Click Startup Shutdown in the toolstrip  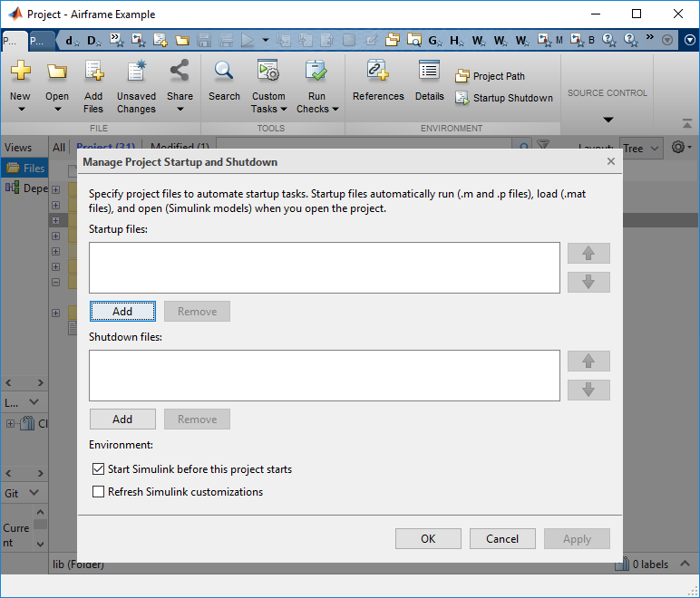(x=504, y=98)
